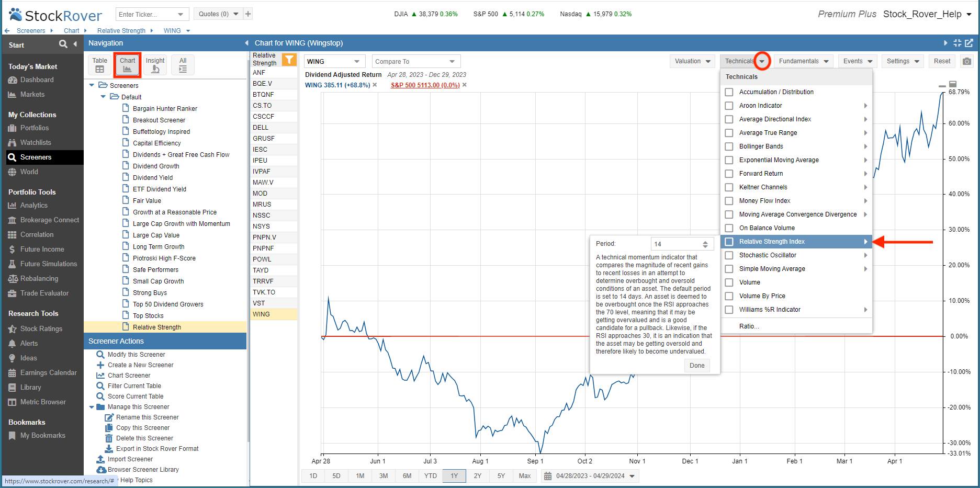Open Stochastic Oscillator submenu entry
The image size is (980, 488).
796,255
